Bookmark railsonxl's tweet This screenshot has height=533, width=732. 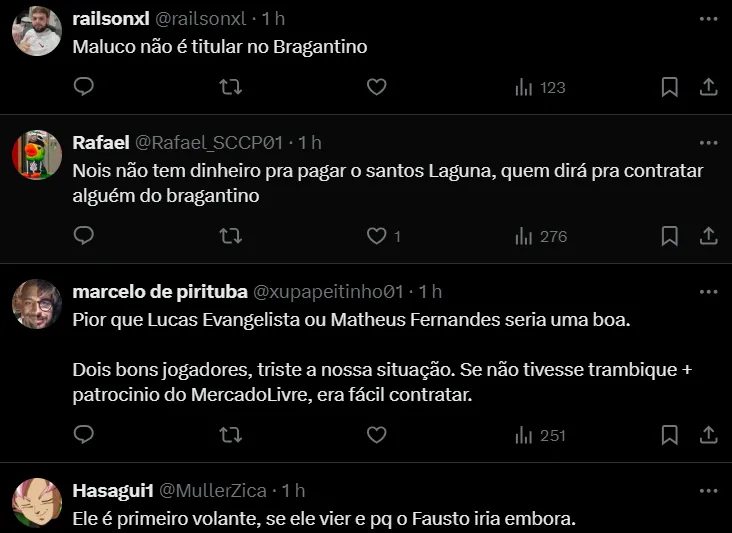[x=670, y=87]
